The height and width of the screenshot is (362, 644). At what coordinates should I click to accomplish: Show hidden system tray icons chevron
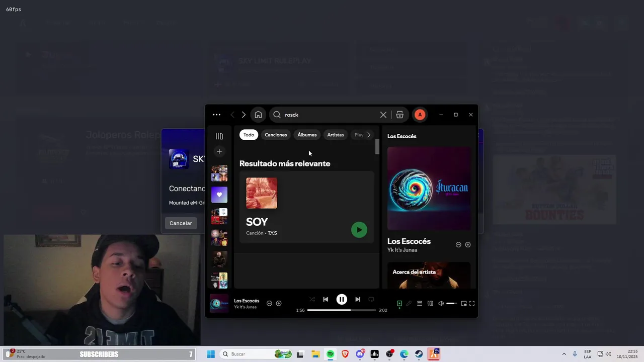coord(564,354)
